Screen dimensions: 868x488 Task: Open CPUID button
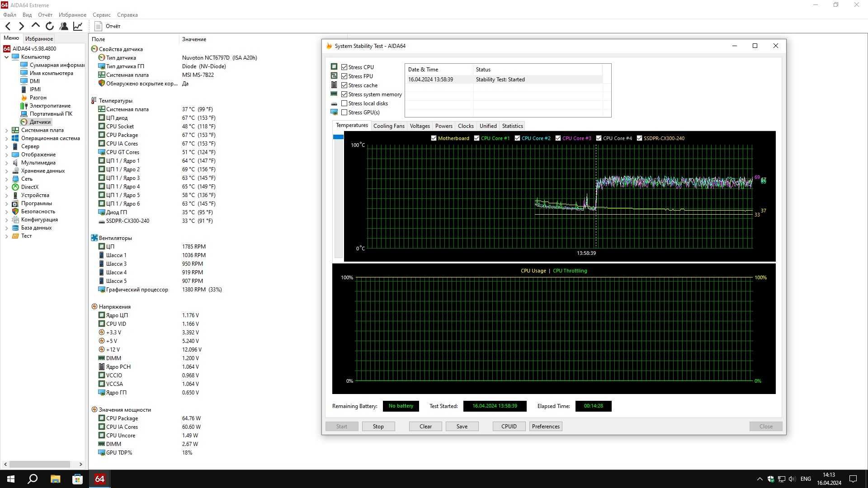point(509,427)
